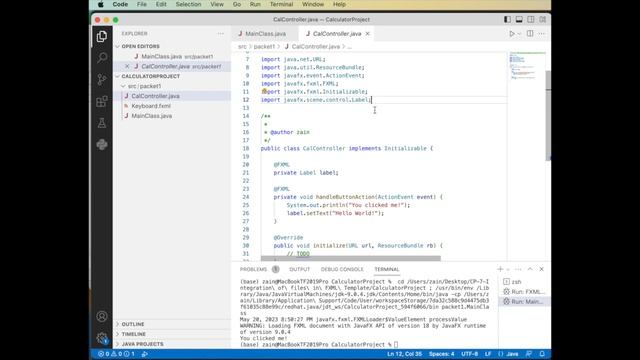
Task: Open Keyboard.fxml in project tree
Action: (151, 106)
